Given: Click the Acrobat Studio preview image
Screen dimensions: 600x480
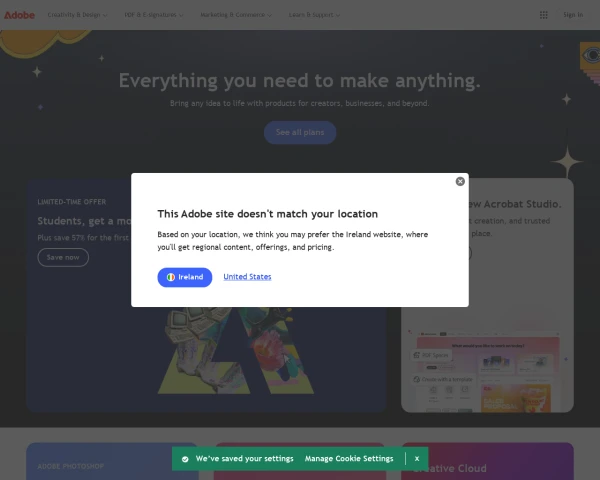Looking at the screenshot, I should point(487,371).
